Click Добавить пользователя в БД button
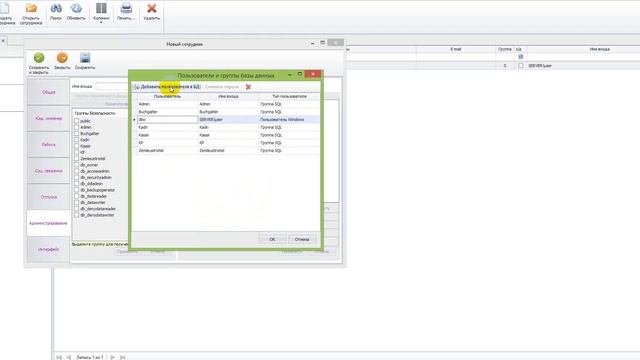The image size is (640, 360). coord(167,87)
